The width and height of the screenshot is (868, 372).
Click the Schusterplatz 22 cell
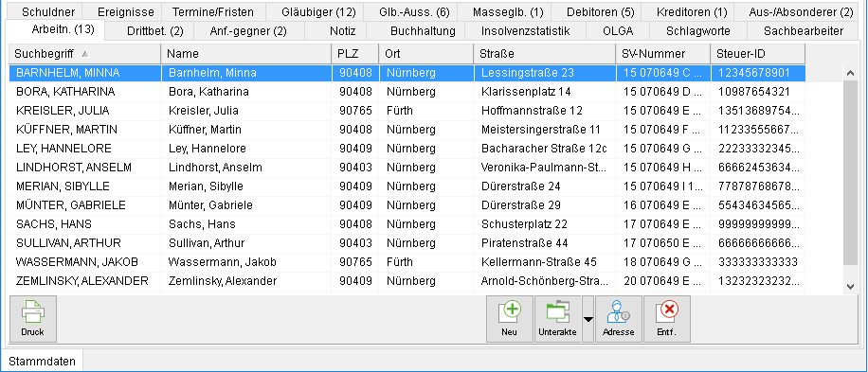point(545,224)
